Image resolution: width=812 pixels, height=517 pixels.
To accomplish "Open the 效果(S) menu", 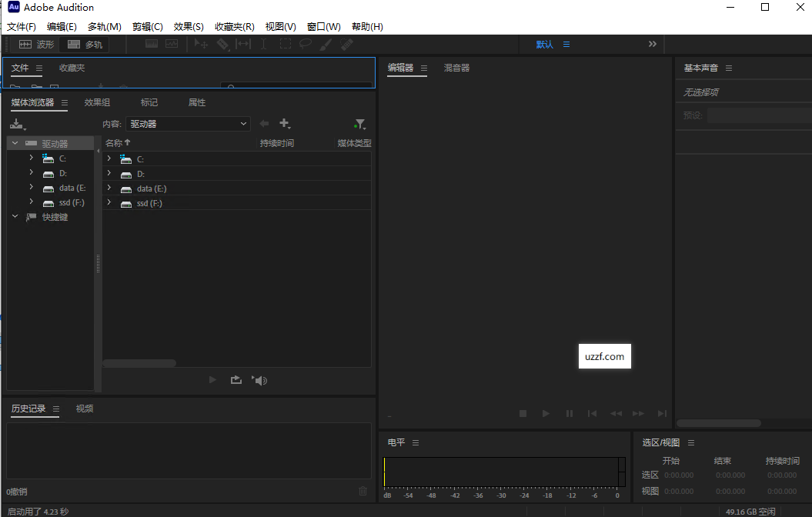I will click(x=189, y=26).
